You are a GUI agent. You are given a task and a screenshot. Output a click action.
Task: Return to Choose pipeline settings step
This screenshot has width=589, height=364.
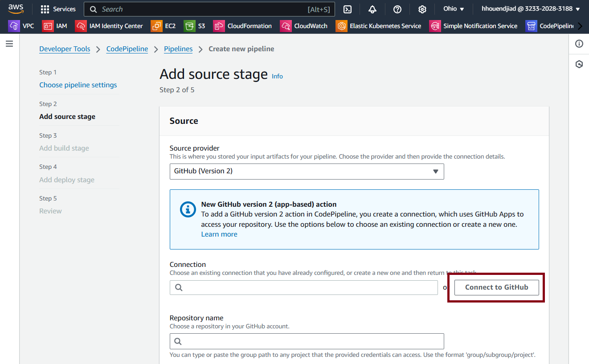(x=78, y=85)
